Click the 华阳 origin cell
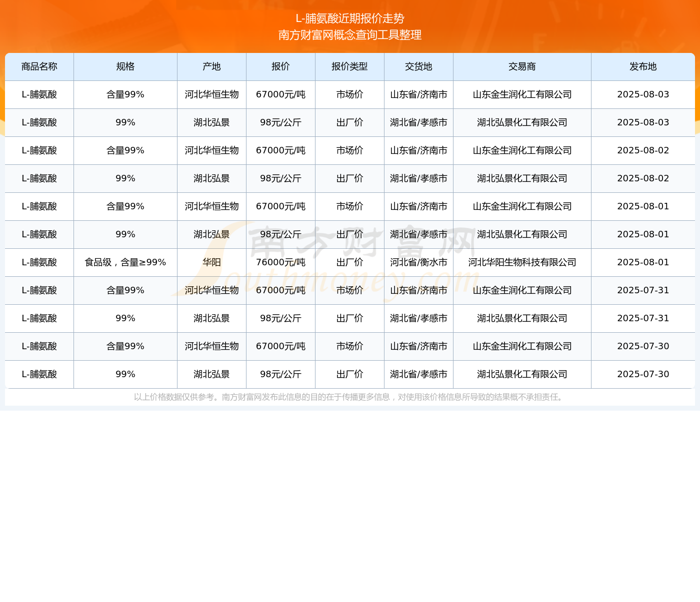The width and height of the screenshot is (700, 602). click(211, 262)
